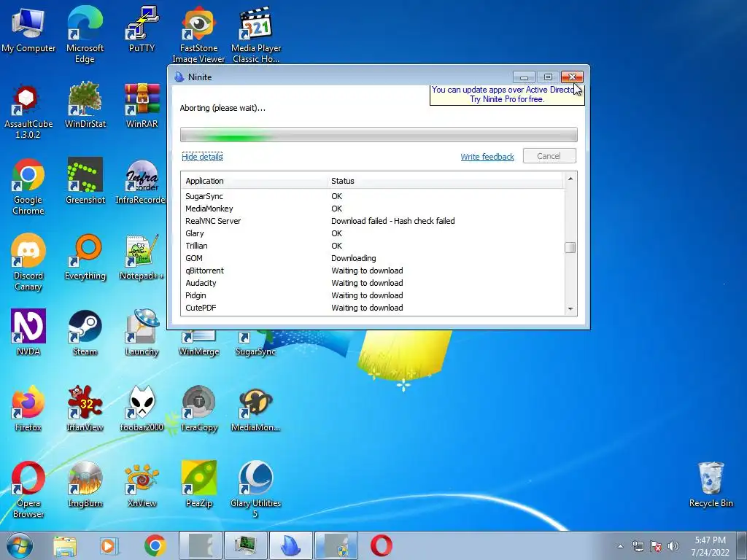Select the Discord Canary desktop icon
Viewport: 747px width, 560px height.
28,262
